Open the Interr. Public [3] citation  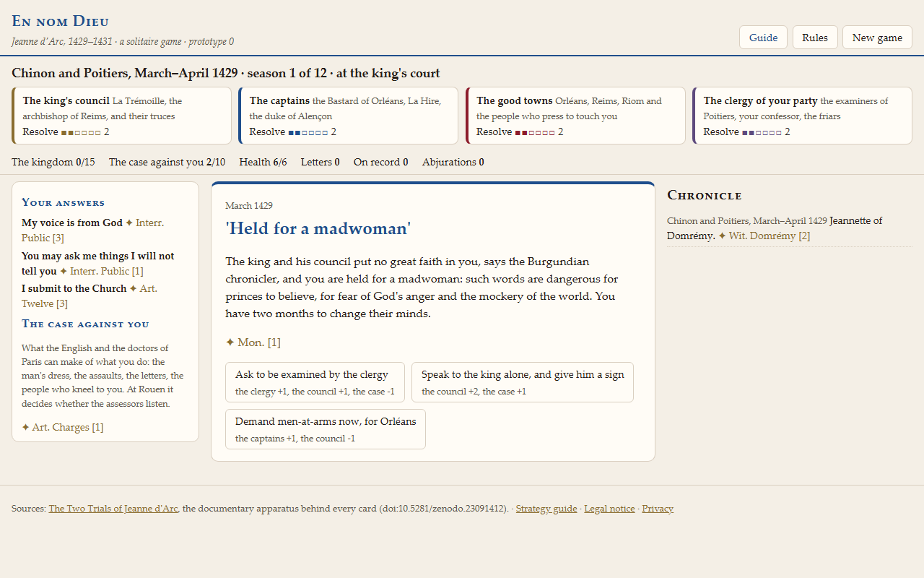pyautogui.click(x=92, y=230)
